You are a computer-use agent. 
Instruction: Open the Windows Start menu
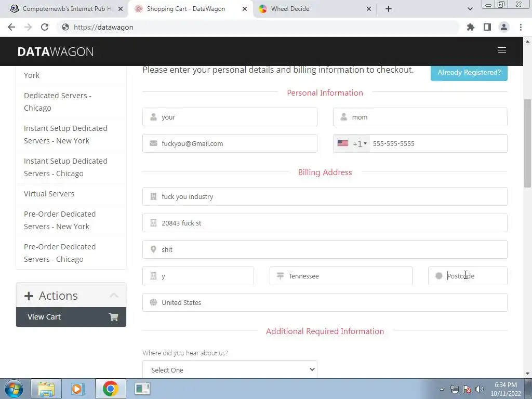14,389
